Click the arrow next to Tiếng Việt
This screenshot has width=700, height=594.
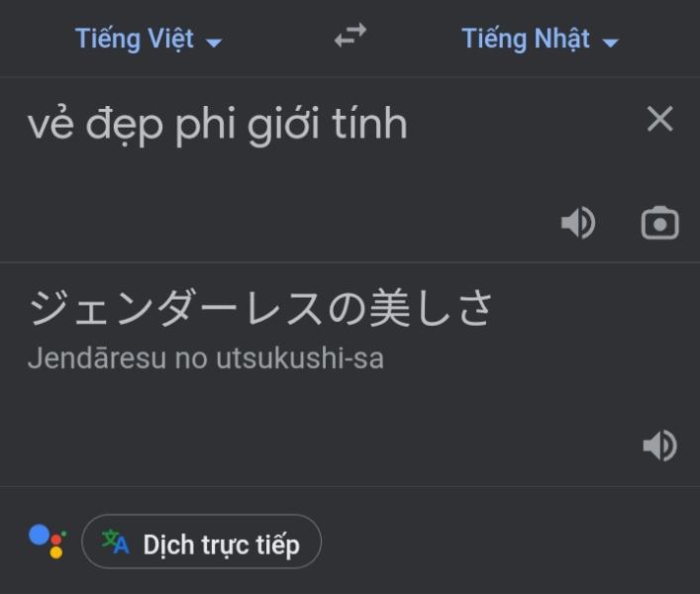coord(214,43)
